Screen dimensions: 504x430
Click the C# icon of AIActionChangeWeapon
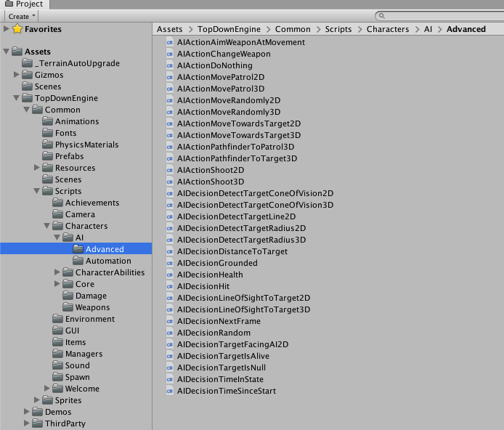(x=170, y=54)
